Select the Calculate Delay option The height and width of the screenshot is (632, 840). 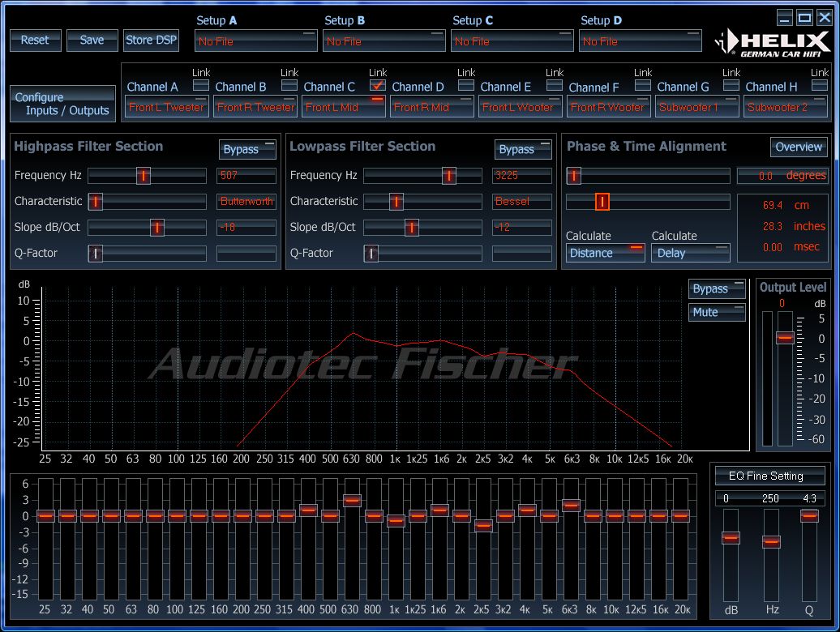690,253
